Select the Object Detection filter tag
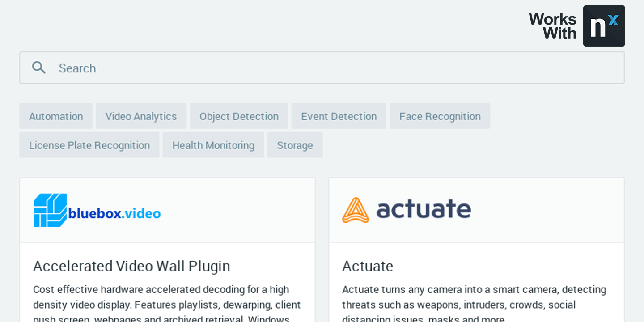Image resolution: width=644 pixels, height=322 pixels. point(239,116)
